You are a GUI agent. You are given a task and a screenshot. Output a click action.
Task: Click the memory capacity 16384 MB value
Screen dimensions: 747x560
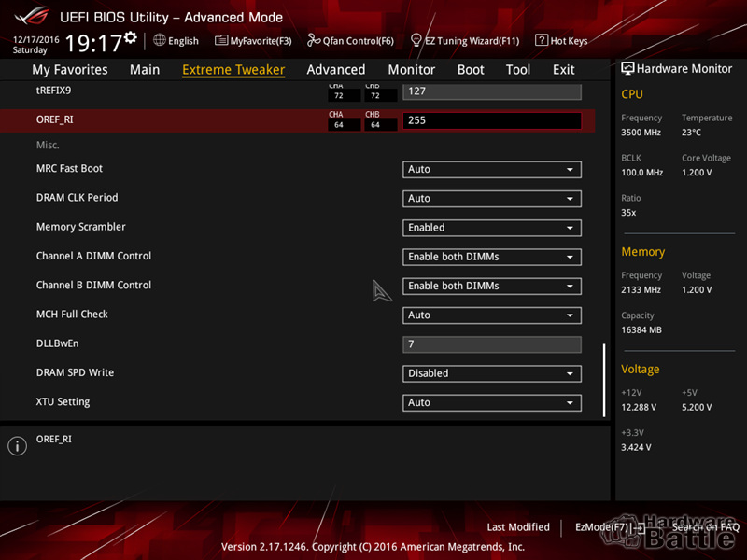point(641,330)
